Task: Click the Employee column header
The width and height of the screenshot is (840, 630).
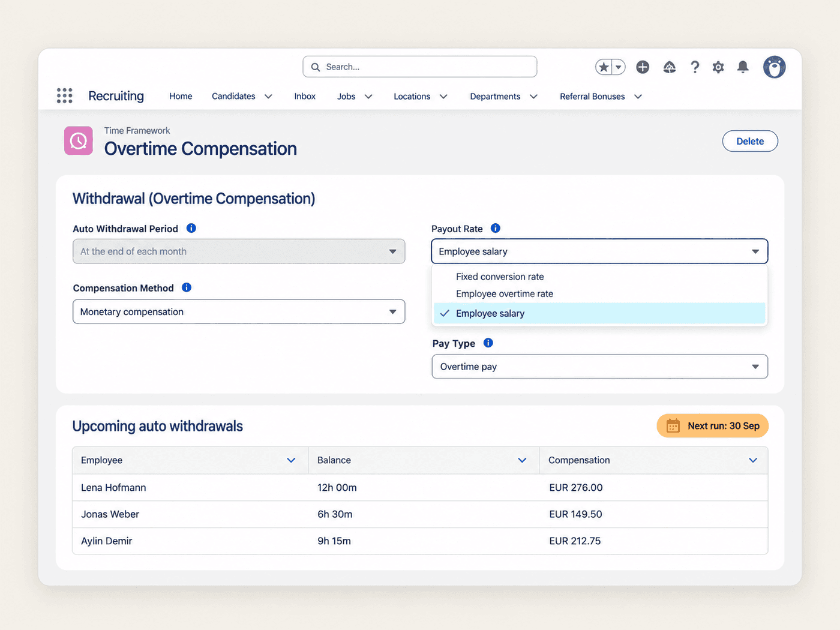Action: point(190,460)
